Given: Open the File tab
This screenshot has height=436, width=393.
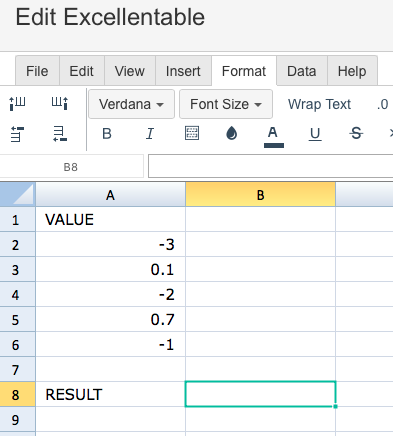Looking at the screenshot, I should (x=37, y=71).
